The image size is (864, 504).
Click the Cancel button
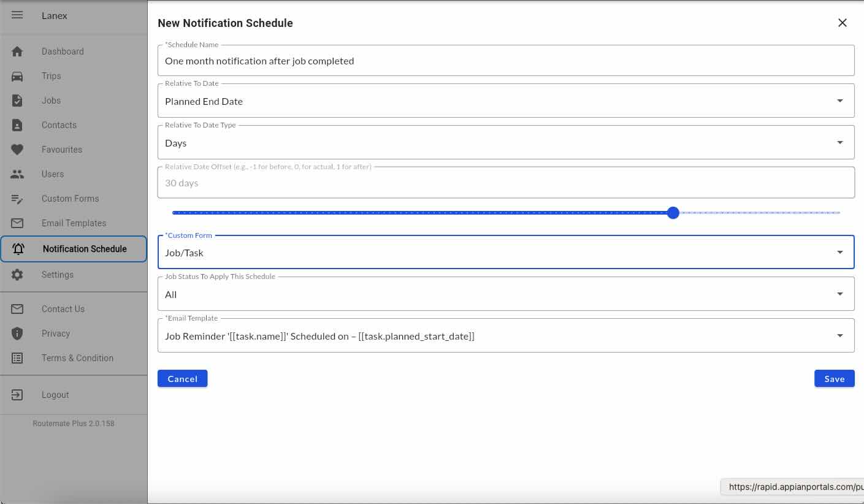182,378
